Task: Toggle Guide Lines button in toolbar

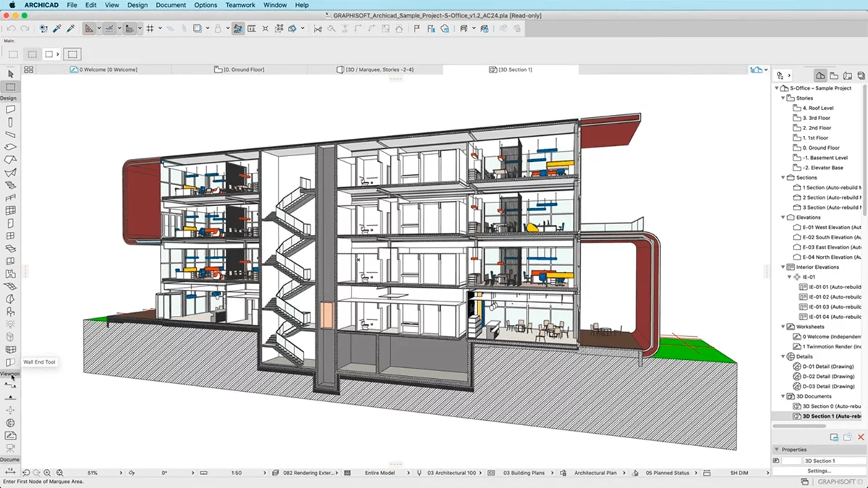Action: (x=90, y=29)
